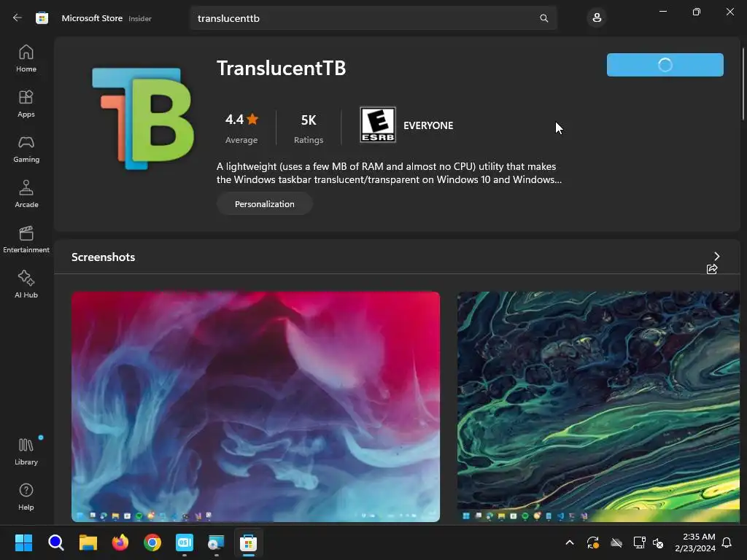Open Home in the sidebar

pyautogui.click(x=26, y=58)
